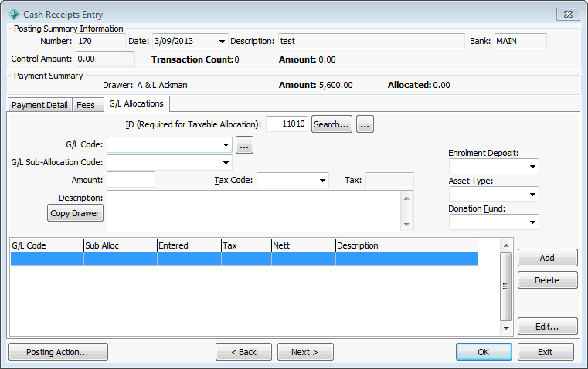Click the posting Description field containing test

[x=371, y=41]
